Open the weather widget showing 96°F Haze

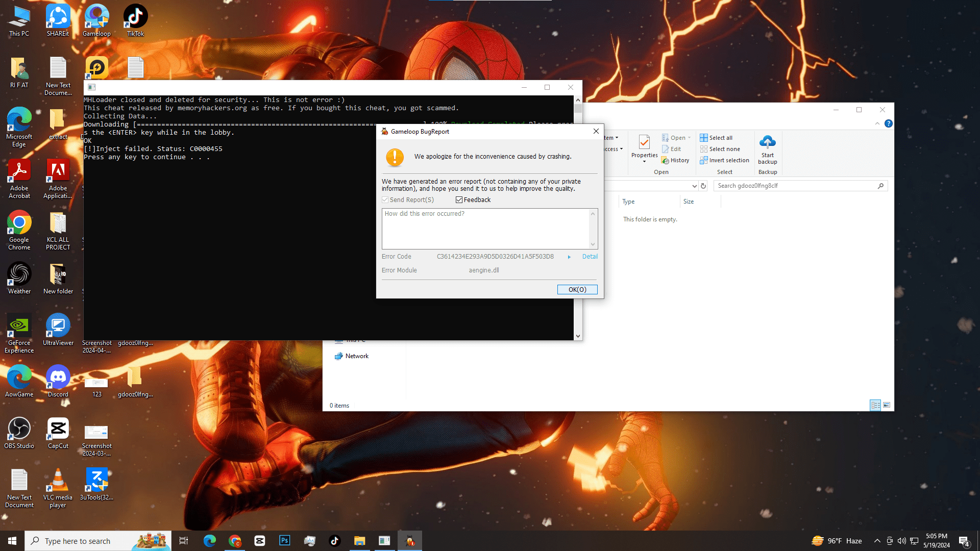(837, 541)
